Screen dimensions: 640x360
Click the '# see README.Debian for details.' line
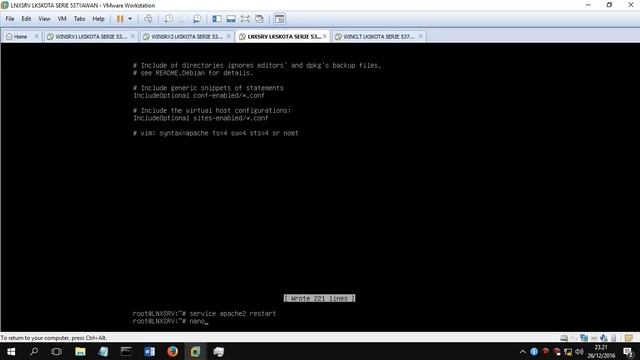[x=193, y=73]
